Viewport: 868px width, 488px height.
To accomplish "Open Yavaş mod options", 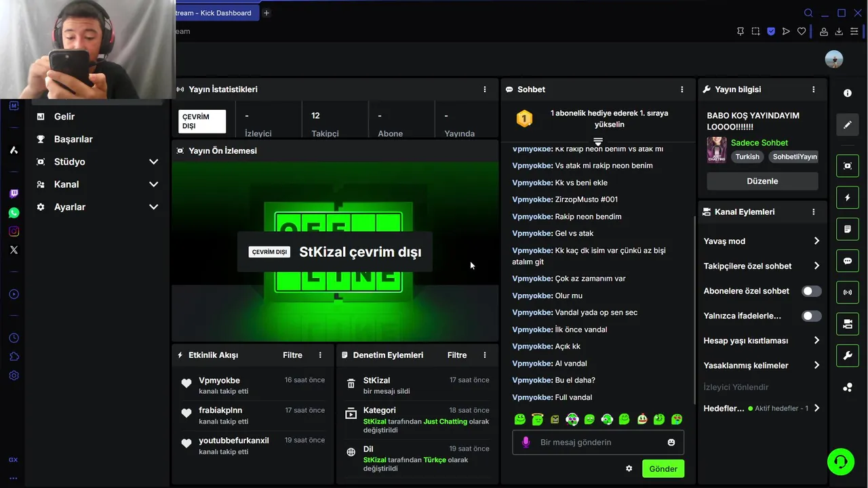I will pos(762,241).
